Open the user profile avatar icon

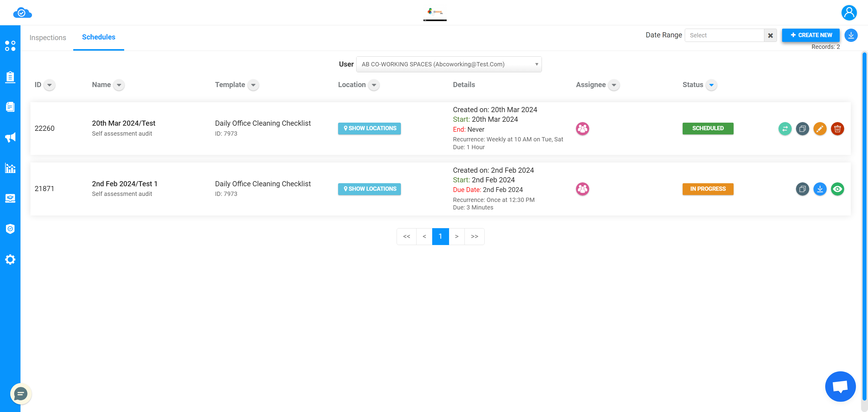[x=849, y=13]
